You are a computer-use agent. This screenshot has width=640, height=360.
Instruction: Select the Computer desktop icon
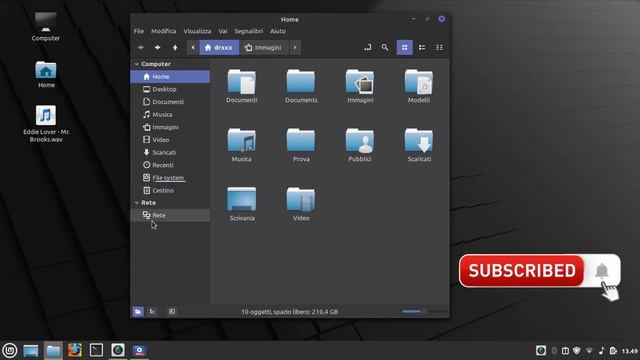coord(46,27)
